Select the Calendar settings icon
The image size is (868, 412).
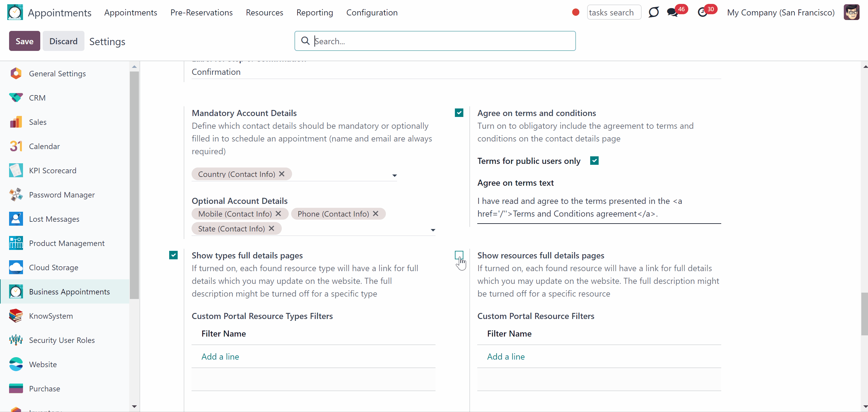point(16,146)
